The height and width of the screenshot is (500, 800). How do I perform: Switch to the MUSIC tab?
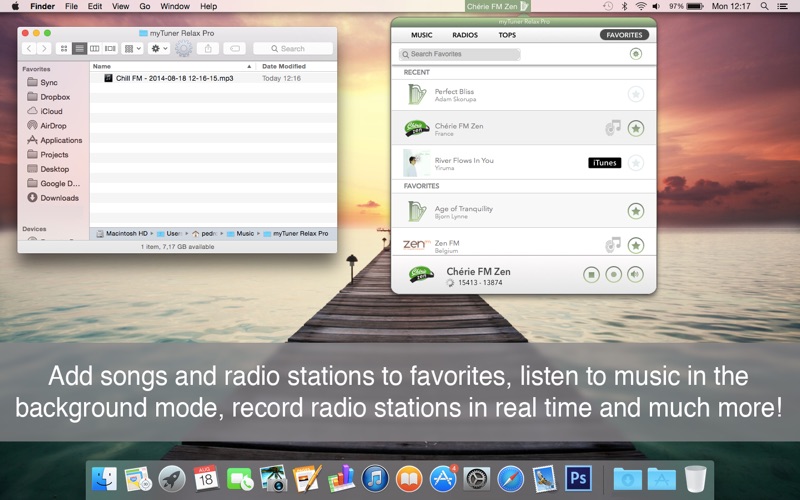point(421,35)
